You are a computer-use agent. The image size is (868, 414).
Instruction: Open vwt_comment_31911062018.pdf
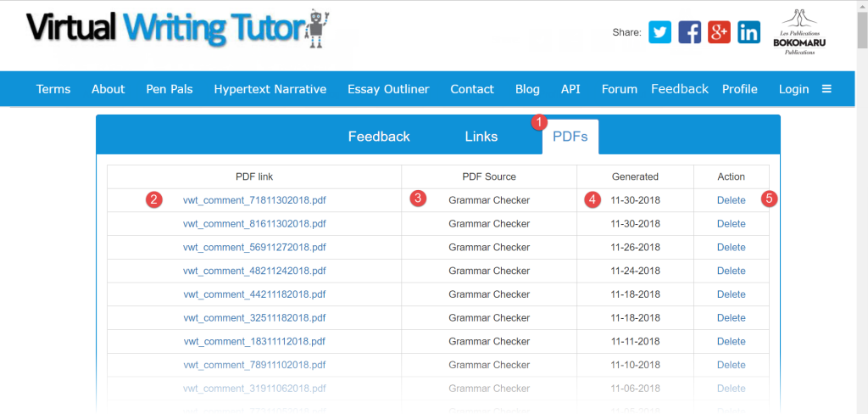tap(254, 389)
